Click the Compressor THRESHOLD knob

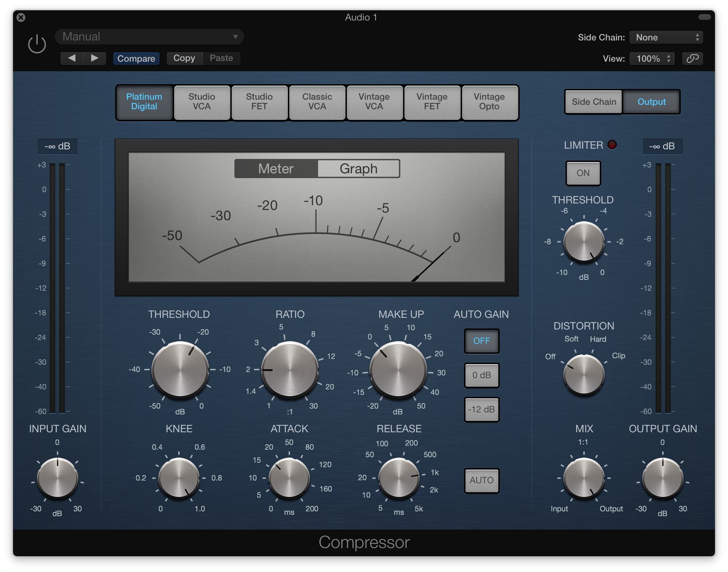coord(180,369)
